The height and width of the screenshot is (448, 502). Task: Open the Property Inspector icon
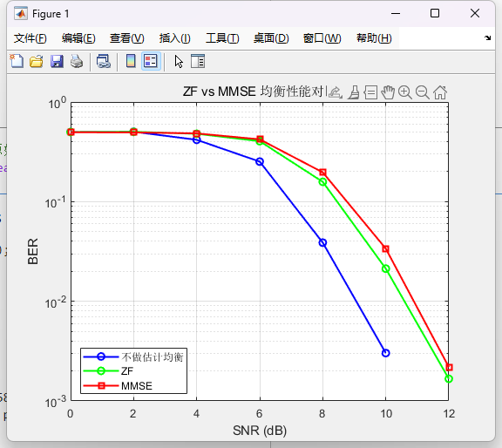[198, 61]
